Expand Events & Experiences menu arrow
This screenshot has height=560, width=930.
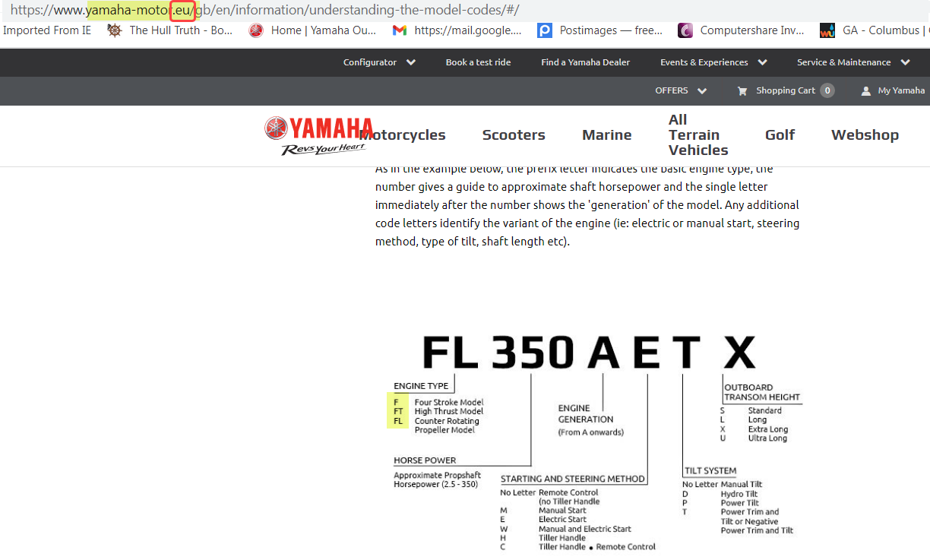[762, 62]
